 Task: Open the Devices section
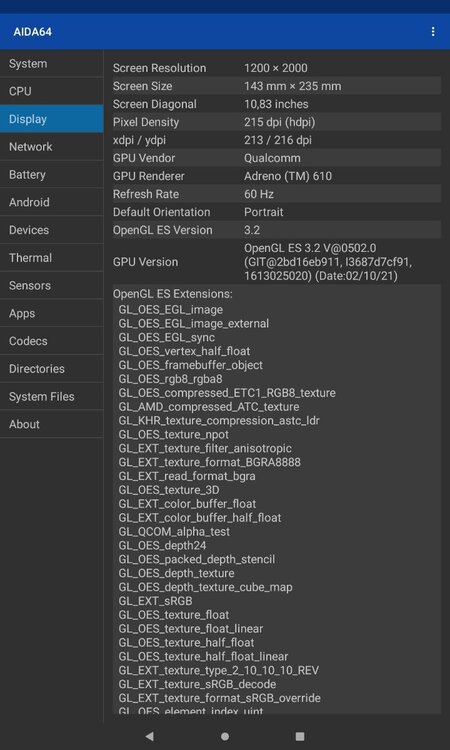pyautogui.click(x=52, y=230)
